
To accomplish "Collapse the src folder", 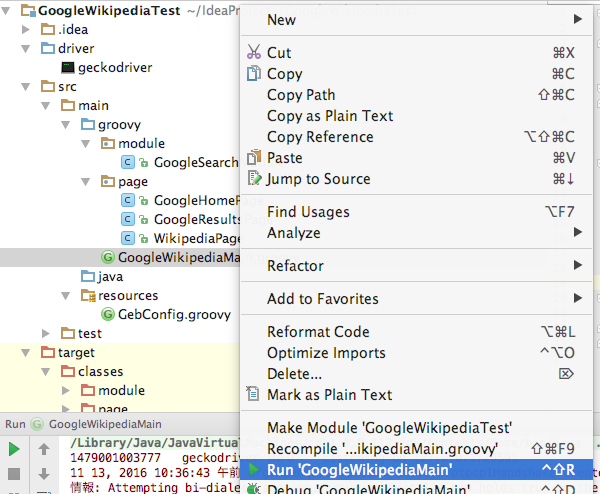I will coord(26,87).
